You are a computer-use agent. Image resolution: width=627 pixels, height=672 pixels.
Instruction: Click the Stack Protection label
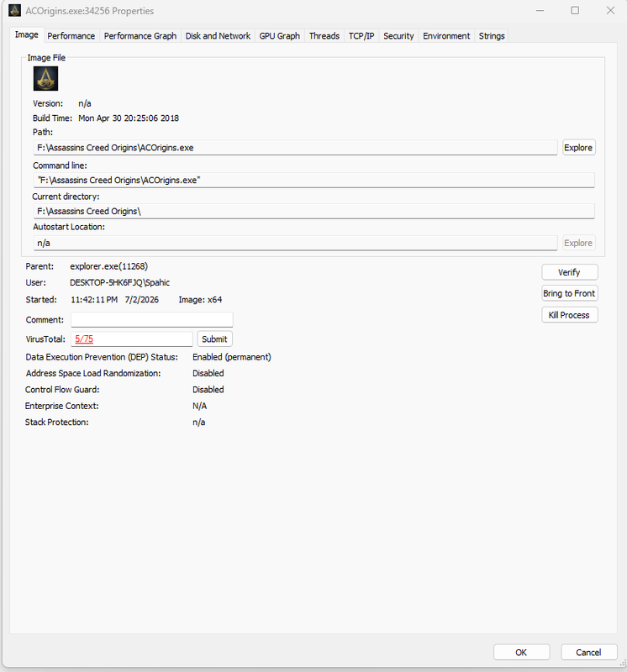[x=56, y=423]
